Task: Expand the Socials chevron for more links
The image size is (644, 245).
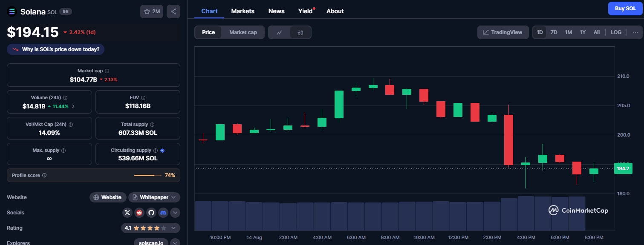Action: click(175, 213)
